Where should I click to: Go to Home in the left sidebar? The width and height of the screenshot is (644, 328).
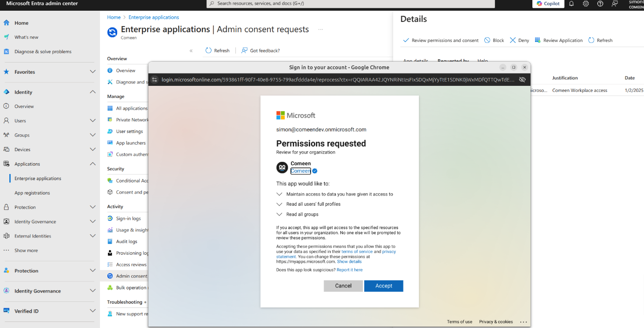coord(21,23)
